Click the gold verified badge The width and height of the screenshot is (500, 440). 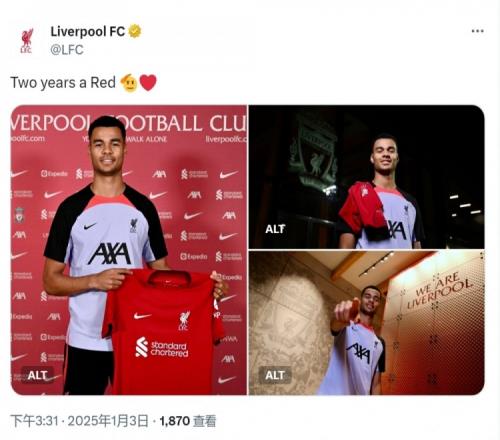[x=135, y=31]
